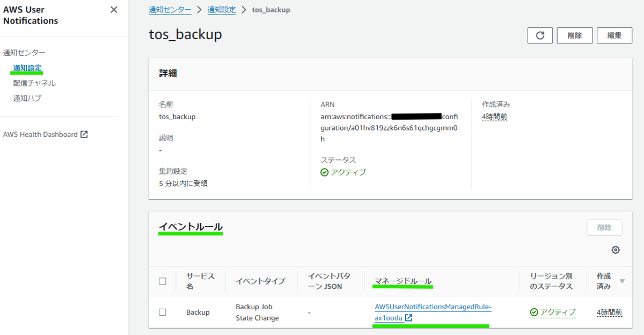Click the 削除 button beside 編集

click(575, 35)
